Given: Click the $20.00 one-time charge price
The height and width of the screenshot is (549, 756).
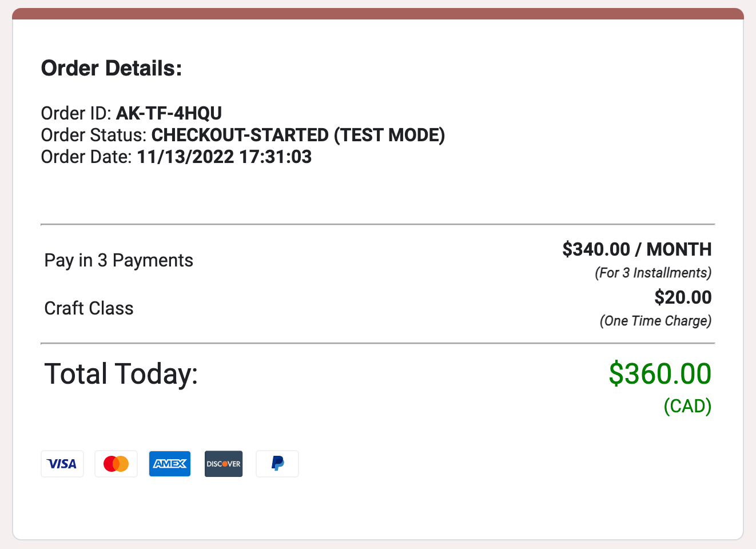Looking at the screenshot, I should 683,297.
